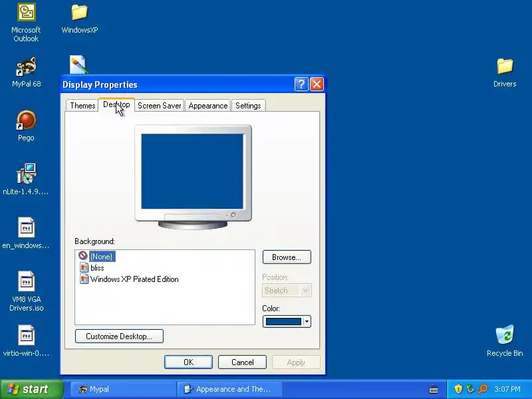Confirm with the OK button
532x399 pixels.
tap(188, 362)
